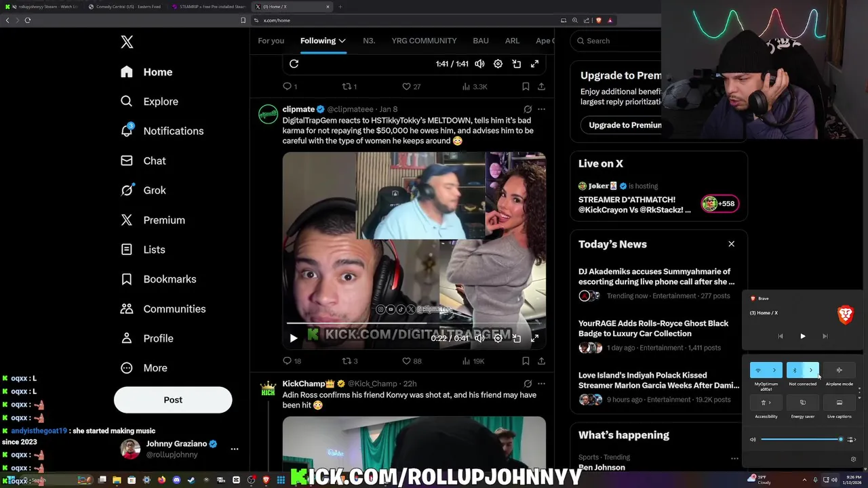The image size is (868, 488).
Task: Mute the system volume speaker icon
Action: [753, 439]
